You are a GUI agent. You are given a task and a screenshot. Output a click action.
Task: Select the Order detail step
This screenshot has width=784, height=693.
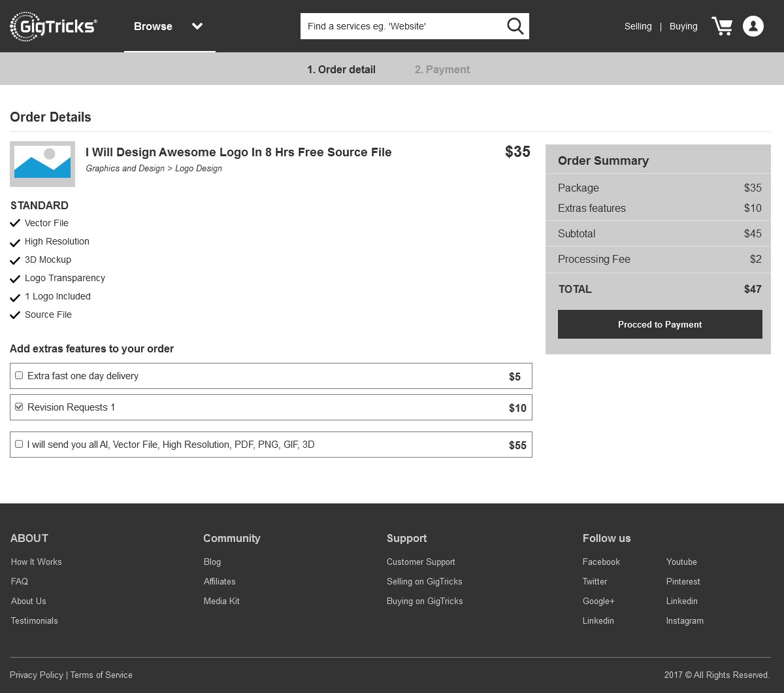click(341, 69)
